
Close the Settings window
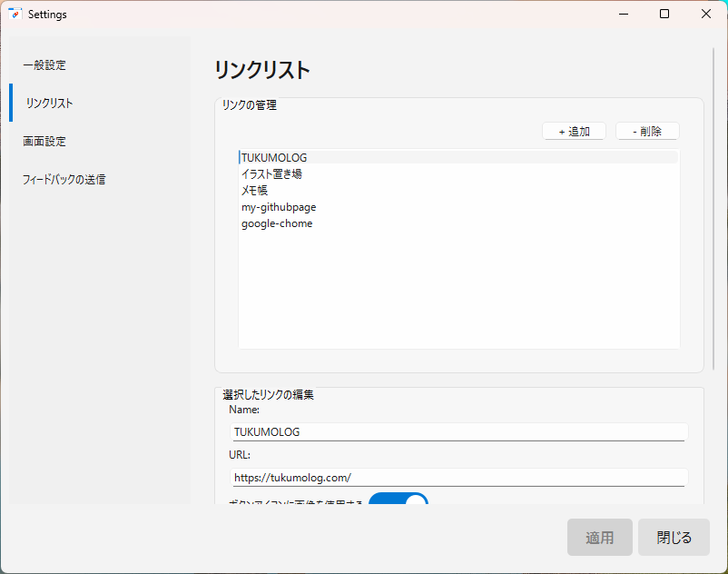705,14
